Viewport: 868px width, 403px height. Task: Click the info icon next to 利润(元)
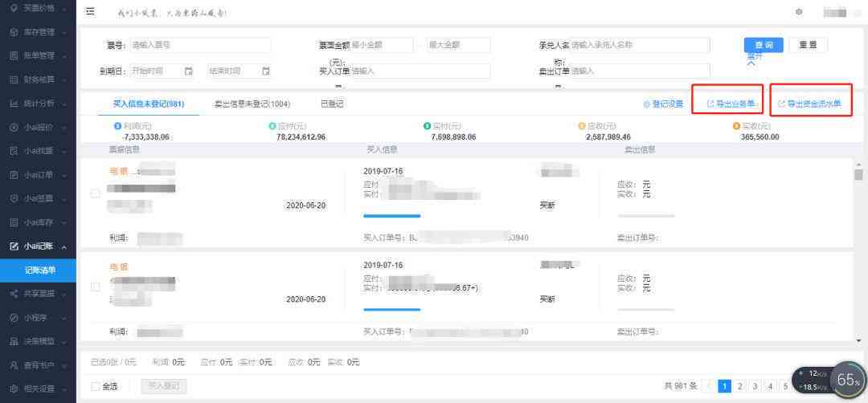pos(117,127)
